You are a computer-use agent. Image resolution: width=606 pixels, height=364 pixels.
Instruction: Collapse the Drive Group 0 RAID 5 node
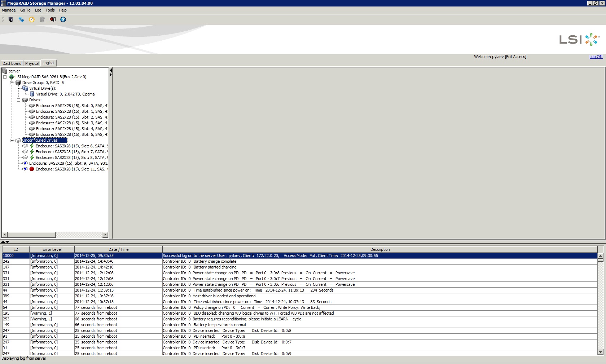point(12,83)
